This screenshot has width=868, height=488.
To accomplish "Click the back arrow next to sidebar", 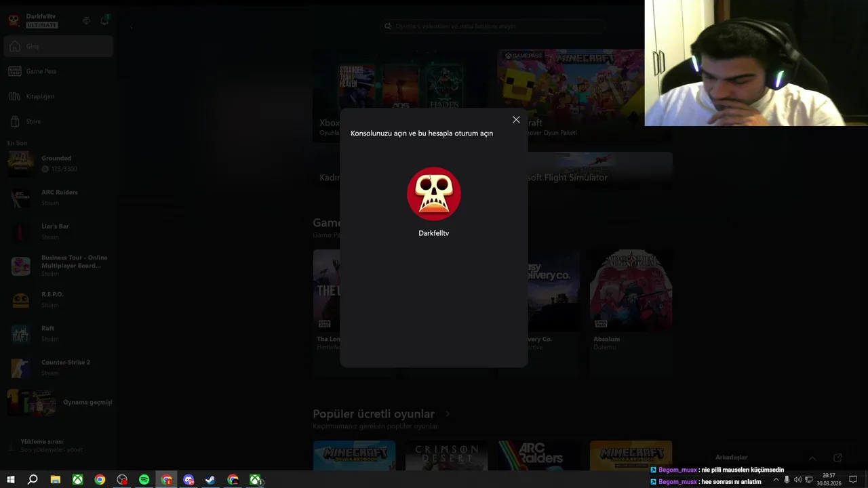I will click(x=131, y=26).
